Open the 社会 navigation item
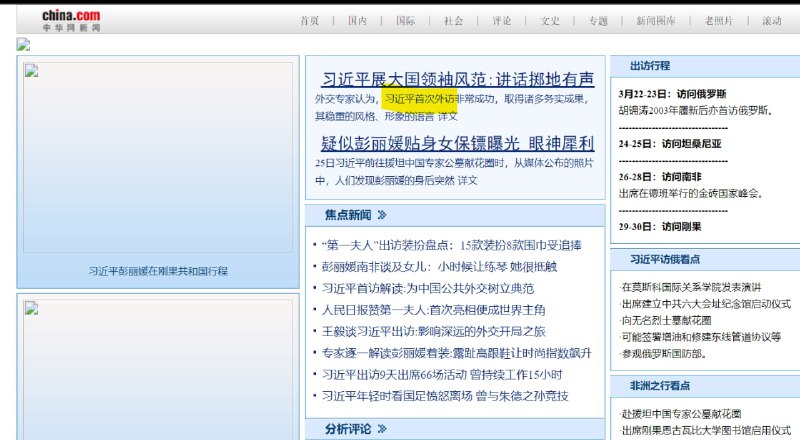 [x=454, y=21]
